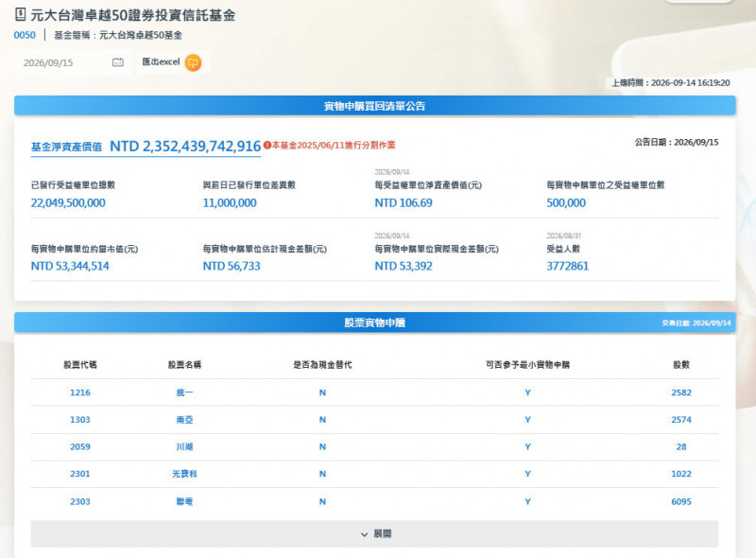Click actual cash difference NTD 53,392
The width and height of the screenshot is (756, 558).
click(404, 266)
